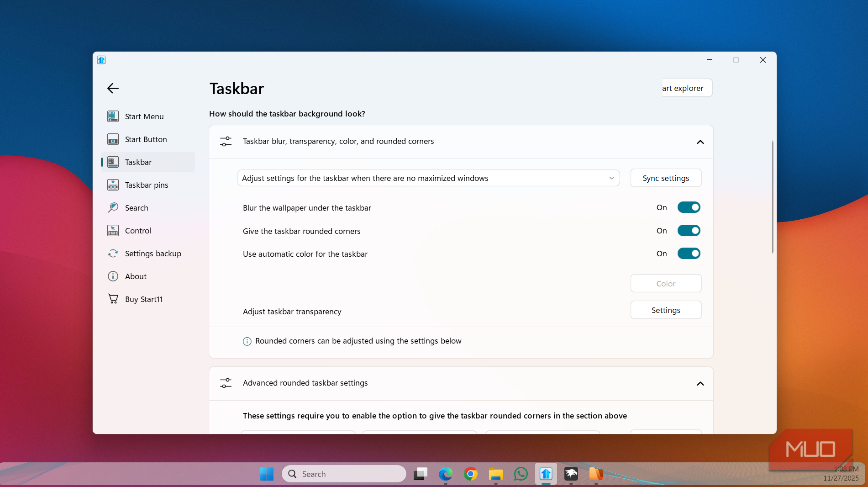The height and width of the screenshot is (487, 868).
Task: Minimize the Start11 window
Action: (x=710, y=60)
